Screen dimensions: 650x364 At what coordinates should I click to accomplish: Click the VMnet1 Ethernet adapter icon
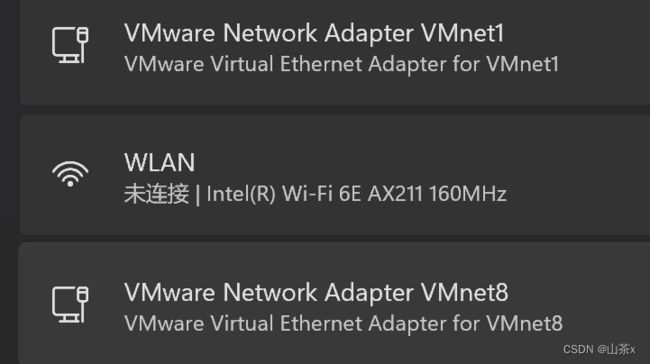point(70,45)
